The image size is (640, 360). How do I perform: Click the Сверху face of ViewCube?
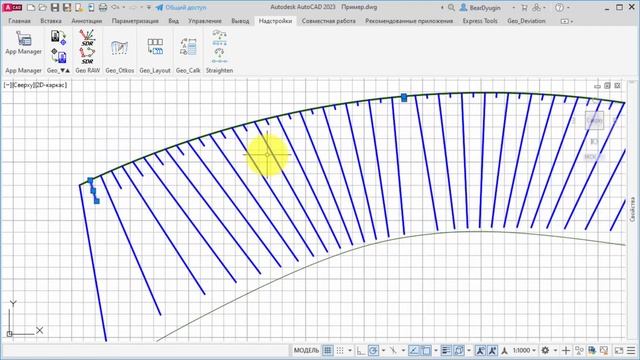[x=594, y=120]
